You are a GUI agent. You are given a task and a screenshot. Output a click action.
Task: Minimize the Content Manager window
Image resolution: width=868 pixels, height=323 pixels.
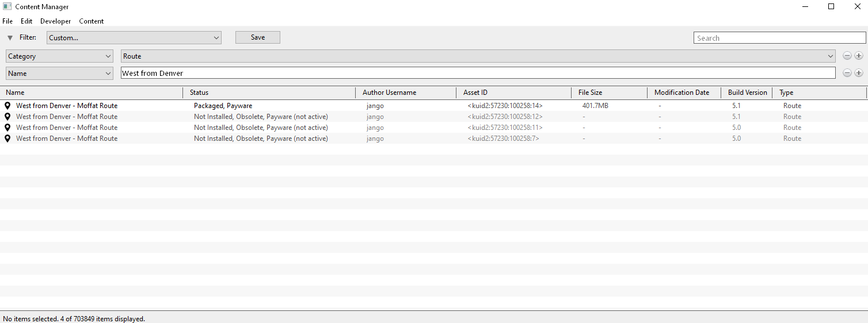tap(805, 7)
